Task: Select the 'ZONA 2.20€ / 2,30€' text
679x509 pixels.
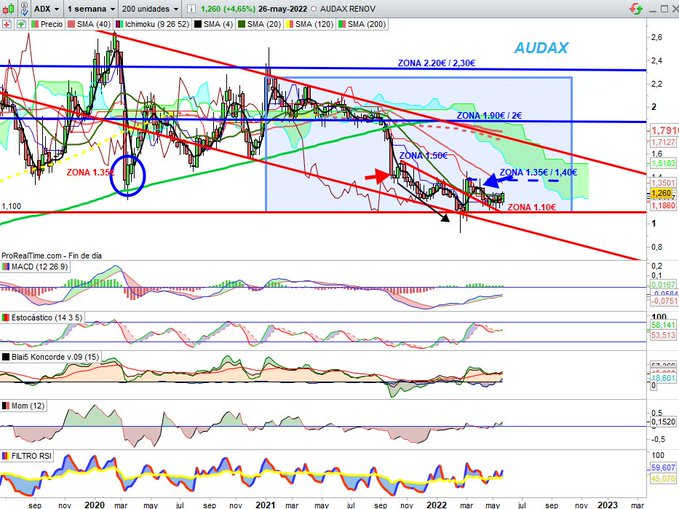Action: click(436, 63)
